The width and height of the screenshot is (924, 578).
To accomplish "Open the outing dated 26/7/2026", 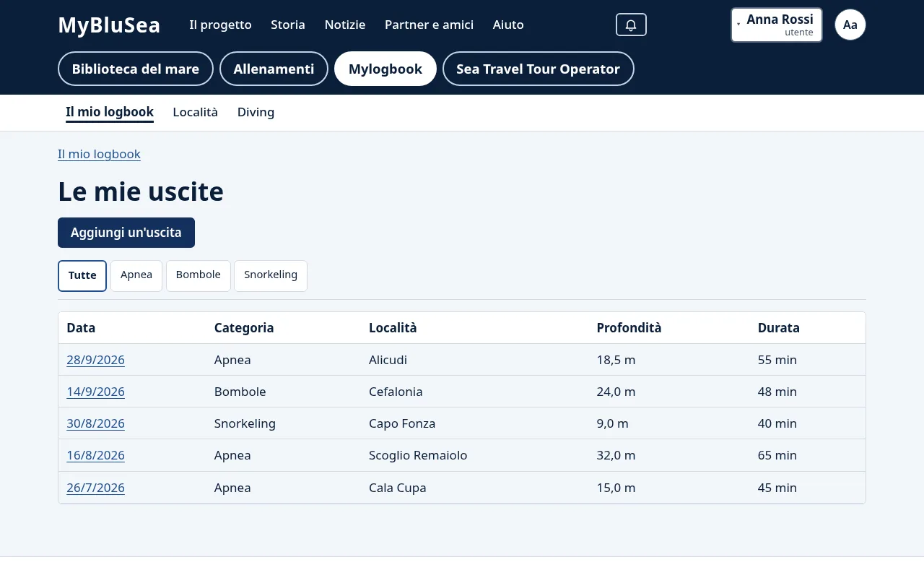I will (96, 488).
